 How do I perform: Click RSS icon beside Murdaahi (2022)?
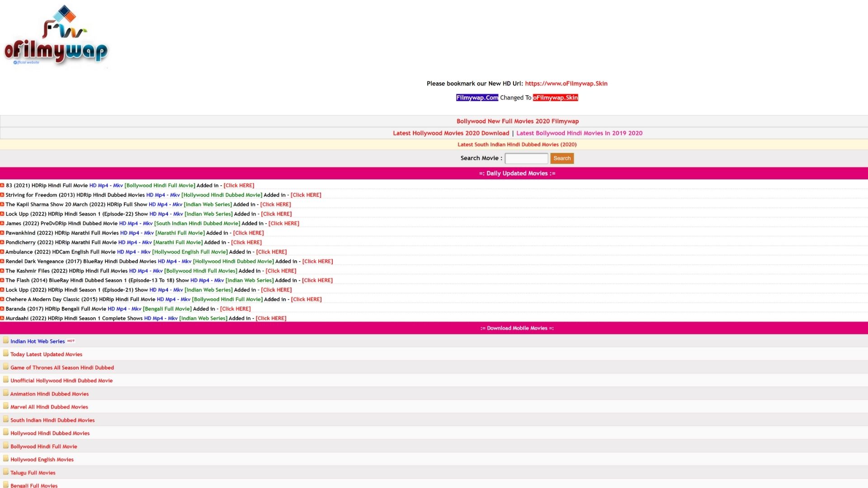[2, 318]
